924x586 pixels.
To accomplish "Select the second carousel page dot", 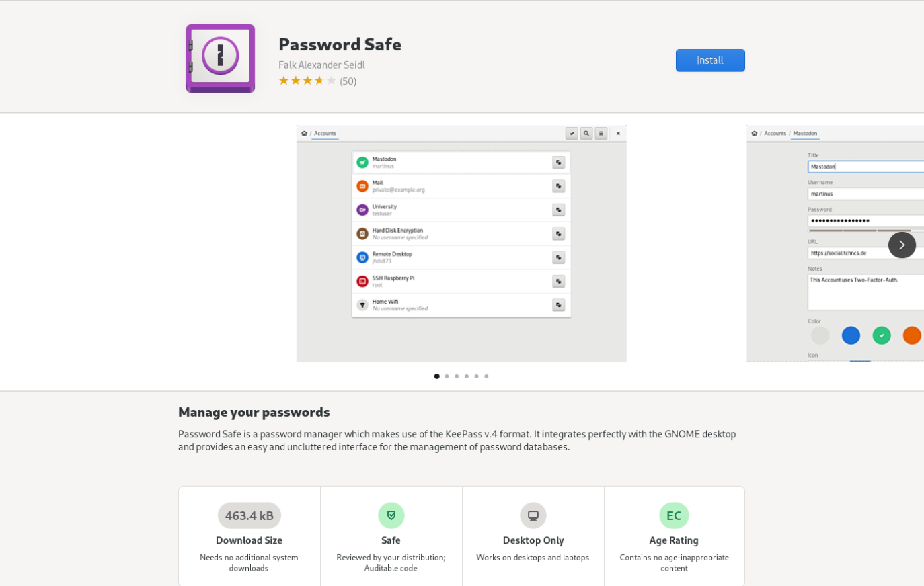I will [447, 376].
